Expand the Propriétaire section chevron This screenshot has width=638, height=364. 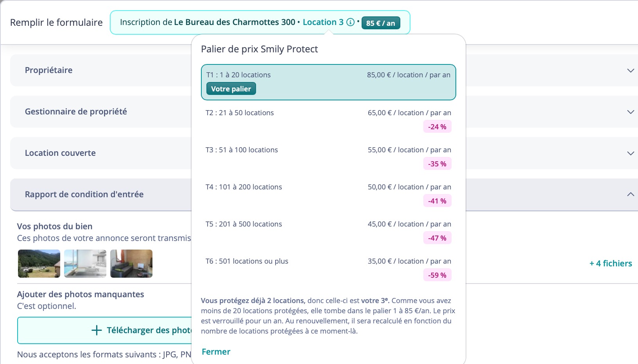[x=630, y=71]
